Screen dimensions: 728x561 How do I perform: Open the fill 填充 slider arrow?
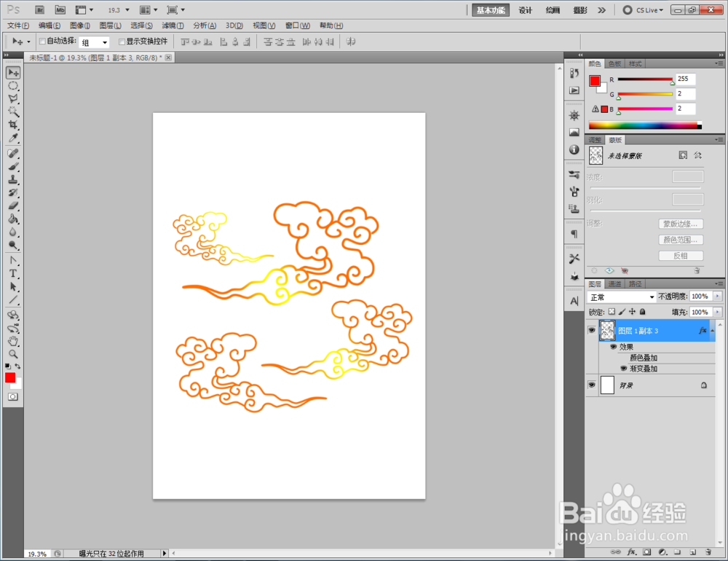click(717, 313)
